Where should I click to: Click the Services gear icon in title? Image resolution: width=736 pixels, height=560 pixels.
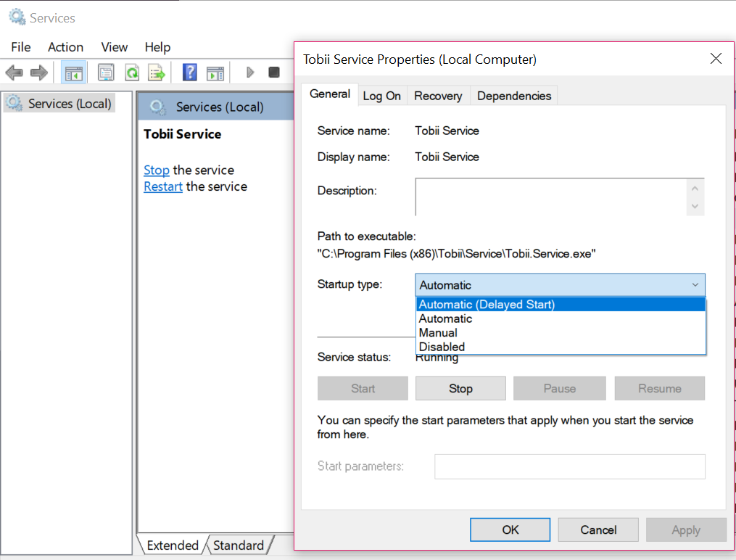tap(17, 17)
